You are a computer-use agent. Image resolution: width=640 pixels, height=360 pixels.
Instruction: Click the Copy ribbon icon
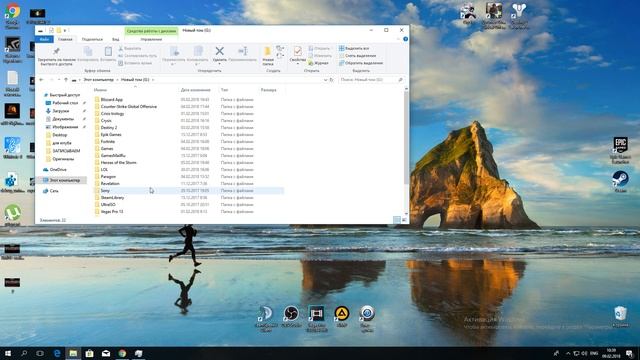point(88,51)
